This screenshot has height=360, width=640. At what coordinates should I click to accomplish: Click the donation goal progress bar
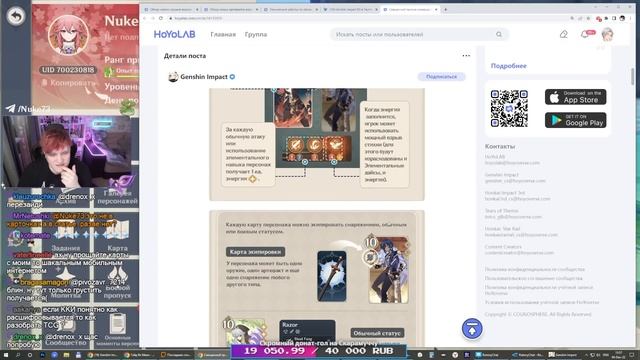319,351
